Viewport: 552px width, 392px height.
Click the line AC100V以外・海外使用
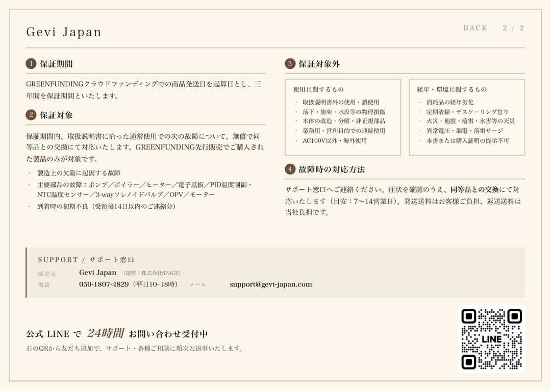(x=335, y=140)
